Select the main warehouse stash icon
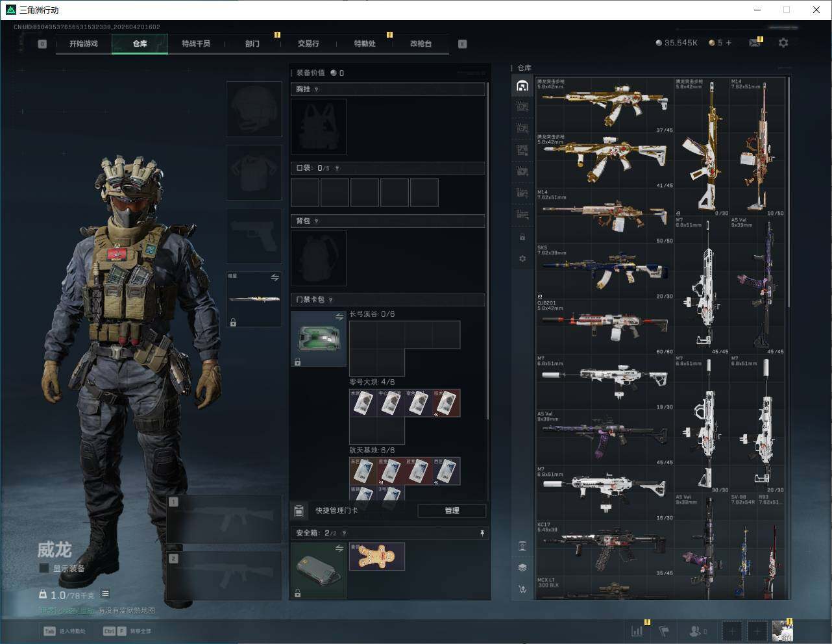Viewport: 832px width, 644px height. pos(522,86)
